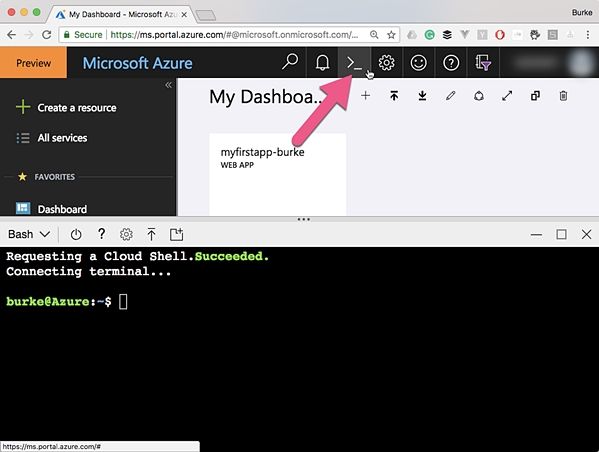
Task: Open directory and subscription filter
Action: coord(483,63)
